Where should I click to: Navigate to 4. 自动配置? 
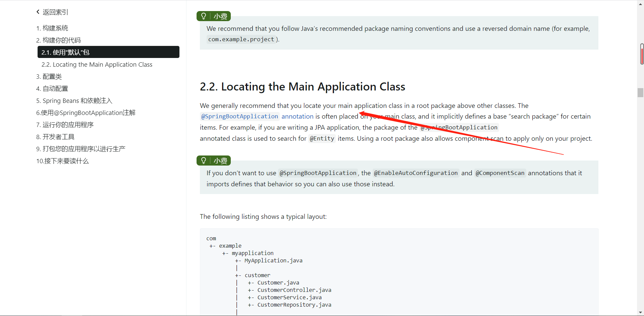tap(52, 88)
